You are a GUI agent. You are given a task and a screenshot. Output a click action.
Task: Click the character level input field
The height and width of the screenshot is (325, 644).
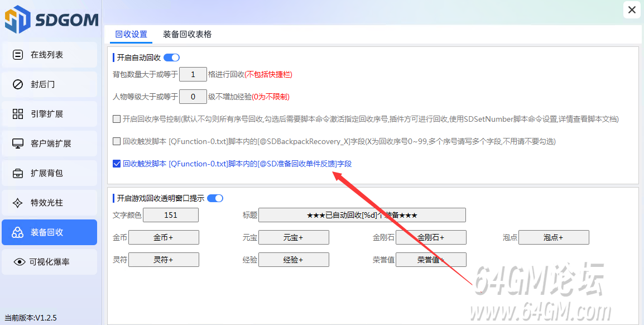(193, 97)
